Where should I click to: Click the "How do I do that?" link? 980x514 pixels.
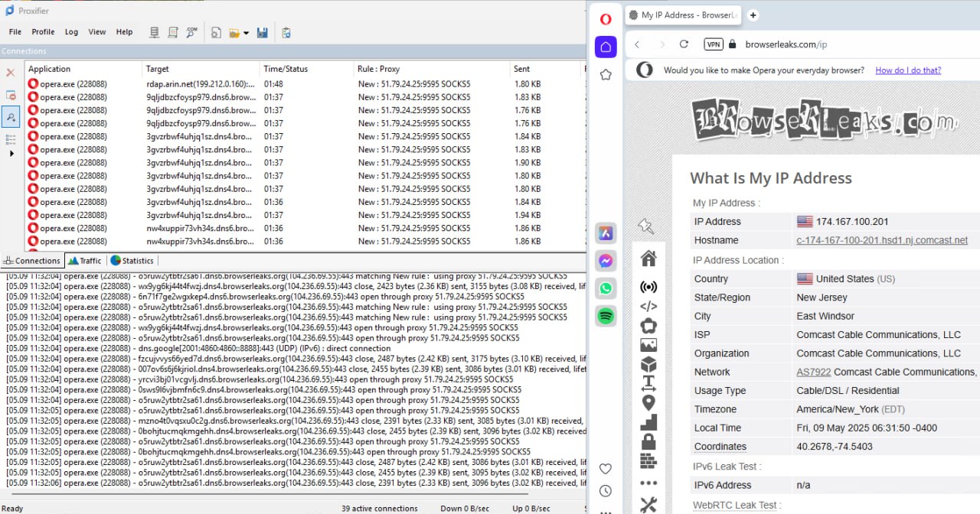(x=908, y=70)
